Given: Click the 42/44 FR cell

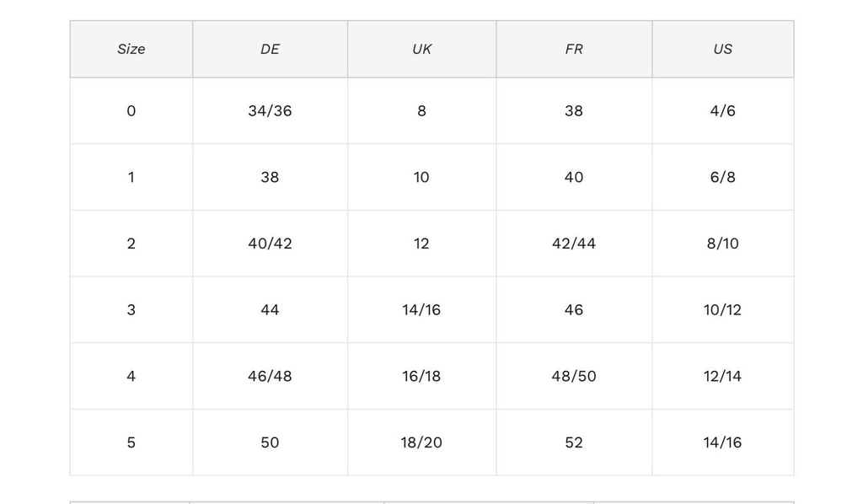Looking at the screenshot, I should pyautogui.click(x=574, y=244).
